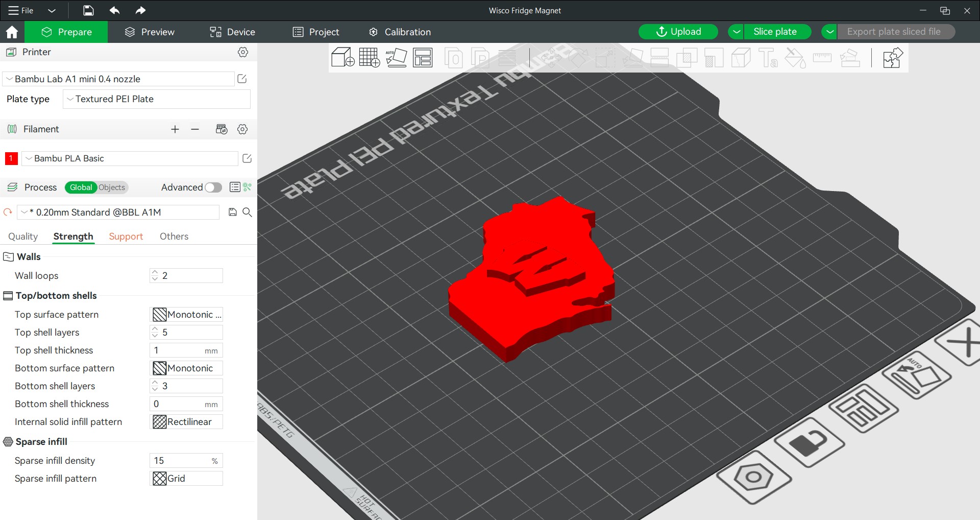Add a new plate from the toolbar
This screenshot has height=520, width=980.
(369, 58)
